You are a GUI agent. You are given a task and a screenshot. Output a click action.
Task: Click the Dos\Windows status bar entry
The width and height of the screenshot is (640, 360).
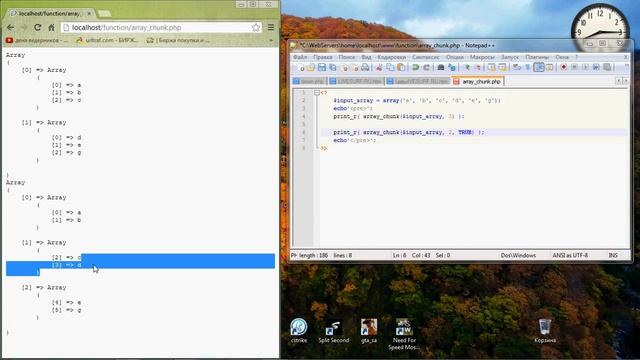tap(518, 255)
